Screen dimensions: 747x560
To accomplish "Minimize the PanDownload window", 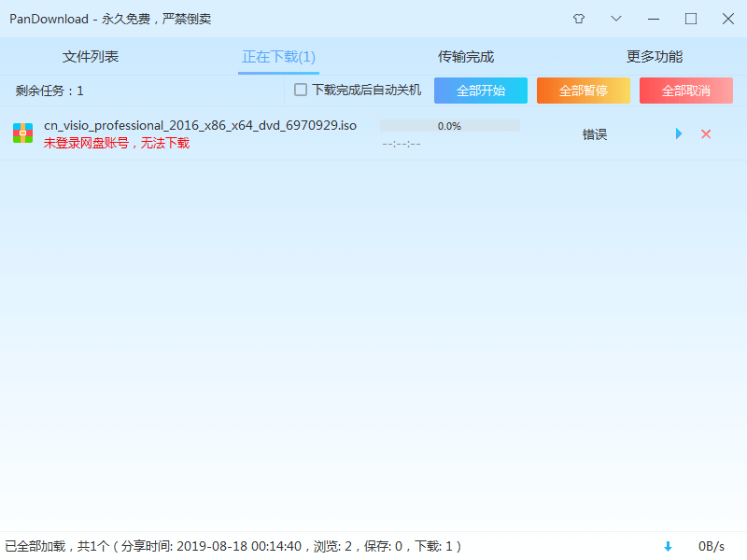I will click(654, 19).
